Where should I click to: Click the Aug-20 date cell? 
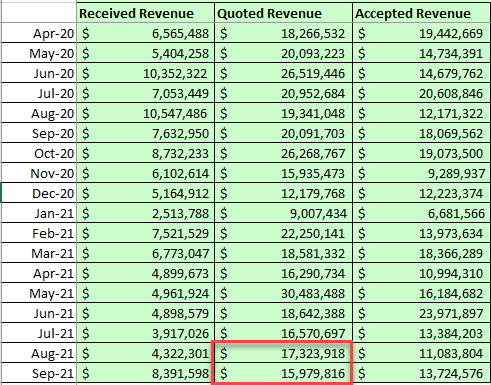click(39, 113)
